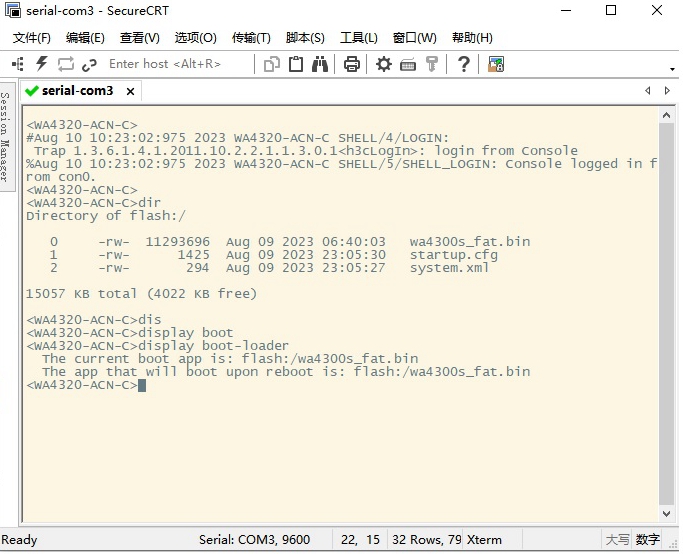This screenshot has width=683, height=554.
Task: Click the previous tab arrow
Action: tap(648, 91)
